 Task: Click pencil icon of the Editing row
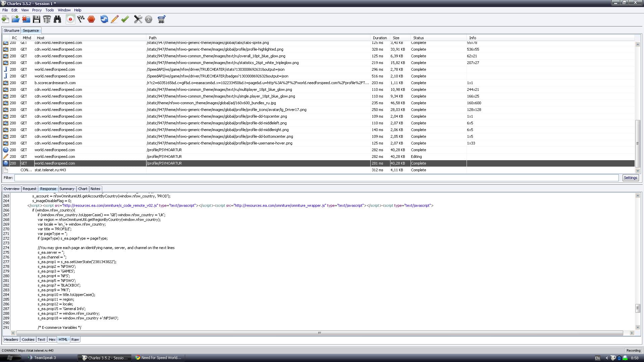[x=6, y=157]
